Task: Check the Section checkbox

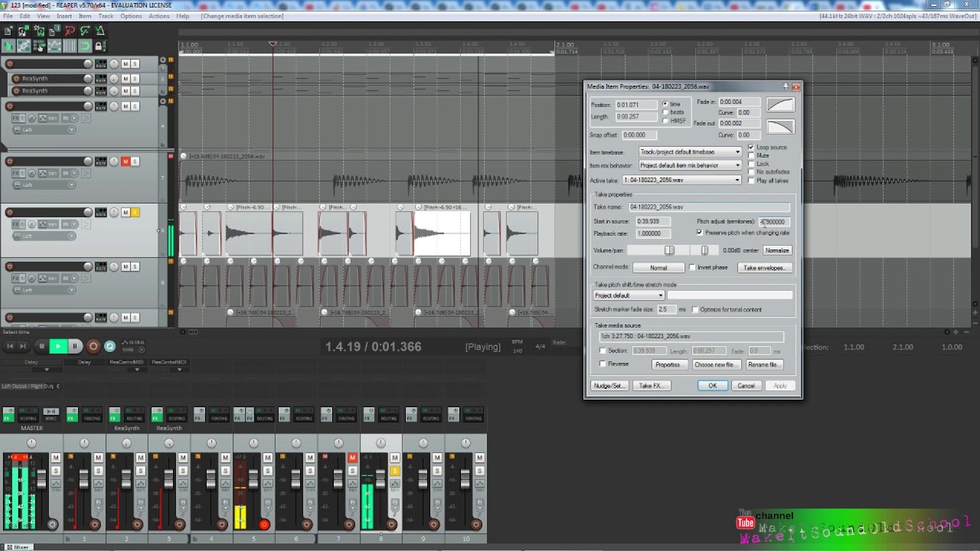Action: 603,350
